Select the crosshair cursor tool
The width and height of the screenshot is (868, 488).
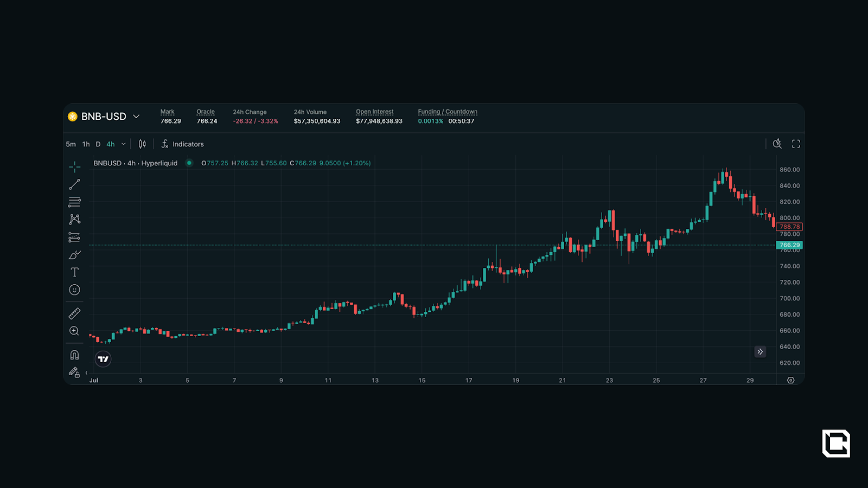74,166
